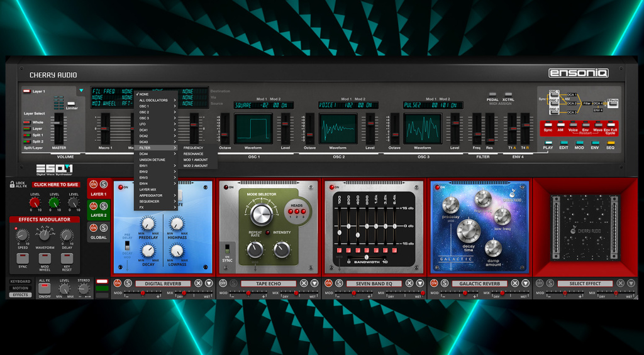This screenshot has width=644, height=355.
Task: Open Digital Reverb effect selector arrow
Action: point(209,283)
